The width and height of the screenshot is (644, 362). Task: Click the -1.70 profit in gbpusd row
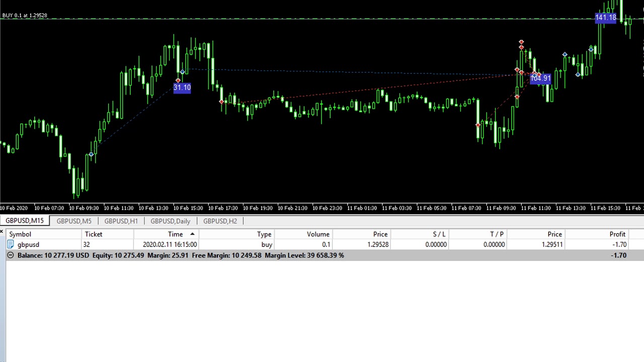point(619,245)
